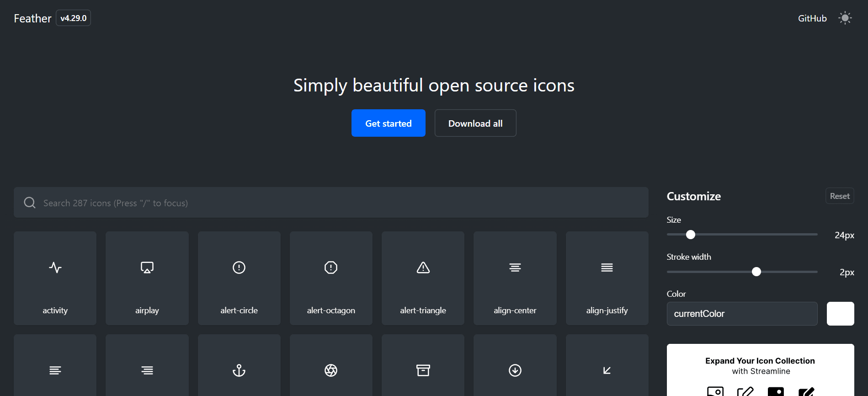Reset the customize settings
868x396 pixels.
(x=840, y=196)
